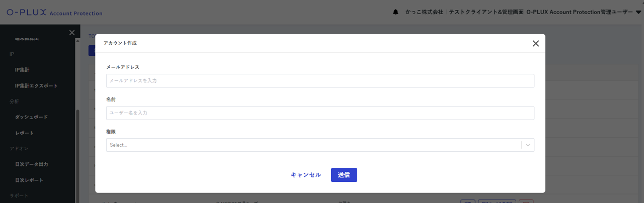Click the キャンセル link
Viewport: 644px width, 203px height.
(305, 175)
